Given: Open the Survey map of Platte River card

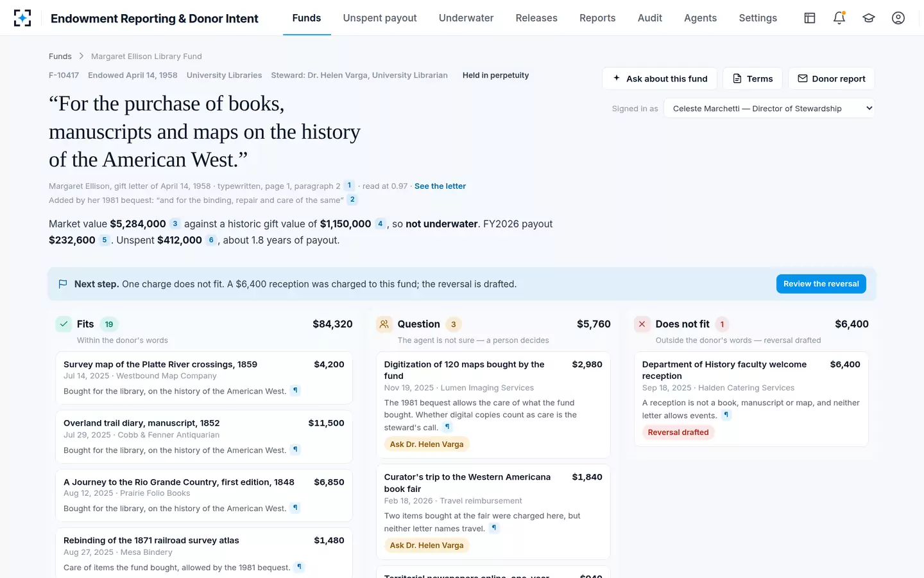Looking at the screenshot, I should [x=204, y=378].
